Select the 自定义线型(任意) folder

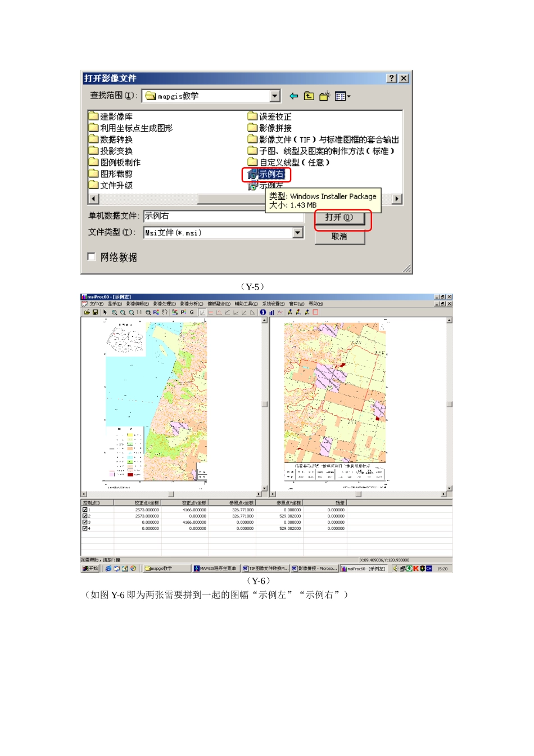tap(289, 163)
